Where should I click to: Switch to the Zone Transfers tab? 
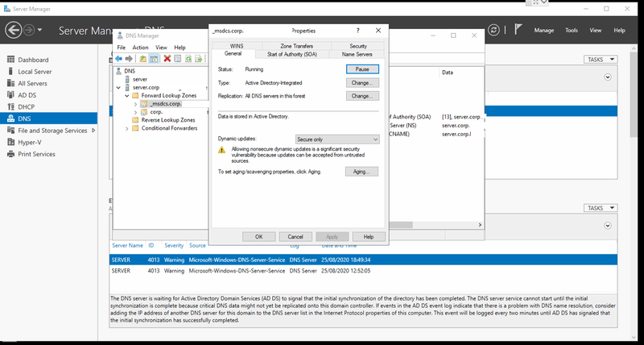[296, 46]
